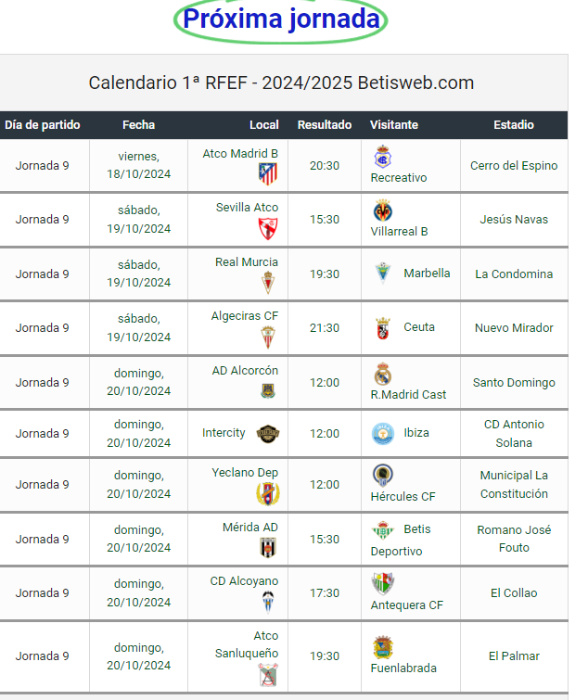Click the Real Murcia crest
The image size is (588, 700).
(x=268, y=283)
